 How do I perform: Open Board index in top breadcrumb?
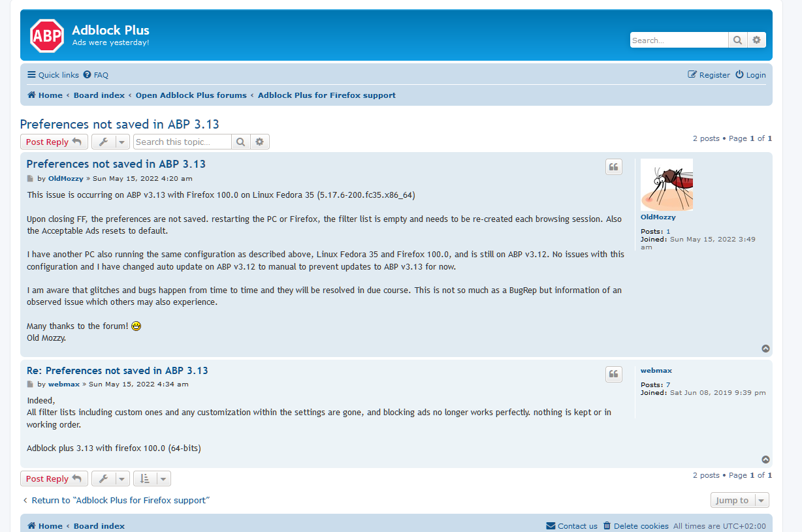tap(99, 95)
